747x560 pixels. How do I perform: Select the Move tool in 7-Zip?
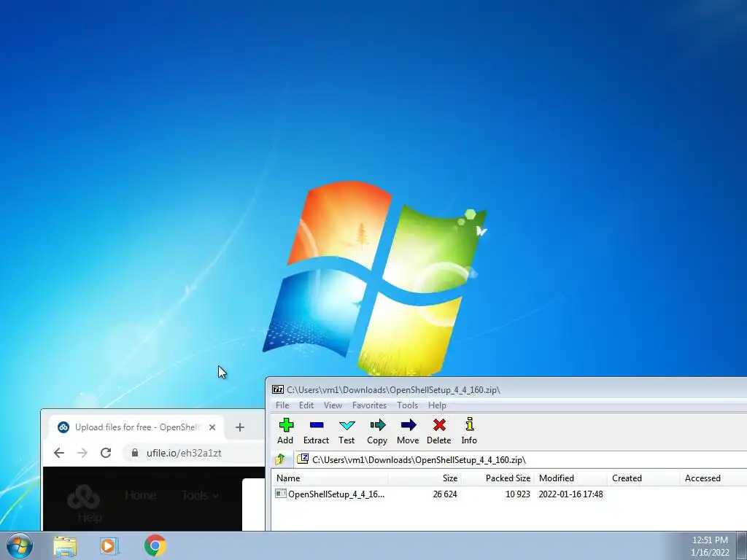point(408,431)
